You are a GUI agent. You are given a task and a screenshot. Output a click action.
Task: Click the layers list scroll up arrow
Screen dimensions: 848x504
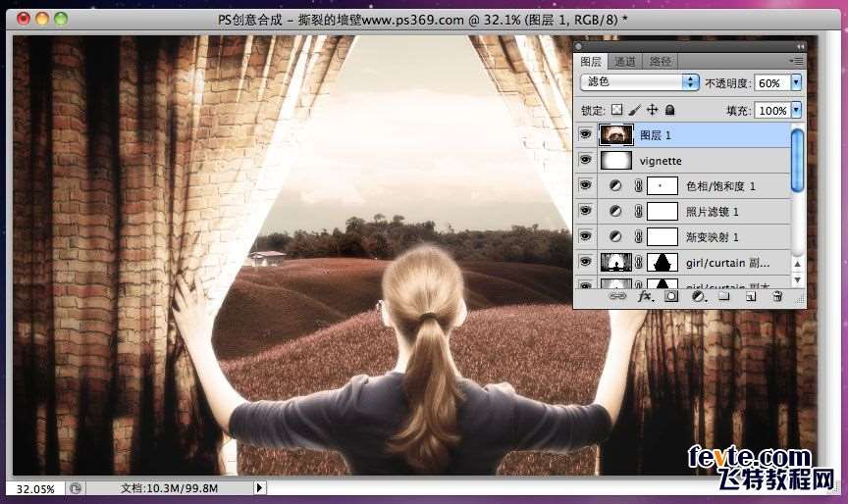797,264
